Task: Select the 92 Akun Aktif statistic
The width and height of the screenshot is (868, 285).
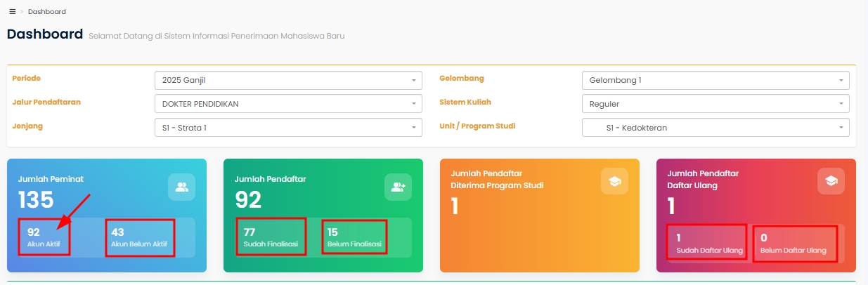Action: point(44,237)
